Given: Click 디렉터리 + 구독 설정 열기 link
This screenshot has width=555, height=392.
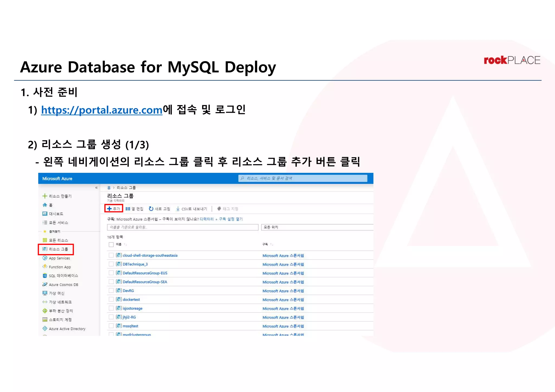Looking at the screenshot, I should 221,219.
